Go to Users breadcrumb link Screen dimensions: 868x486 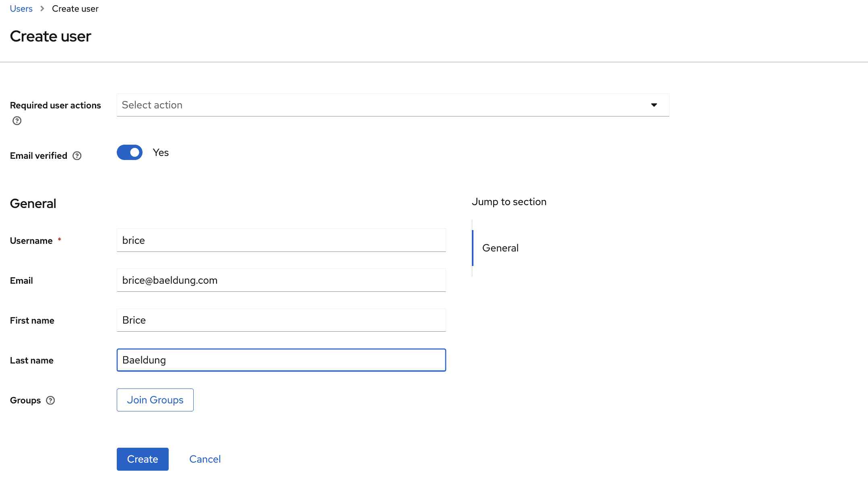(x=21, y=9)
